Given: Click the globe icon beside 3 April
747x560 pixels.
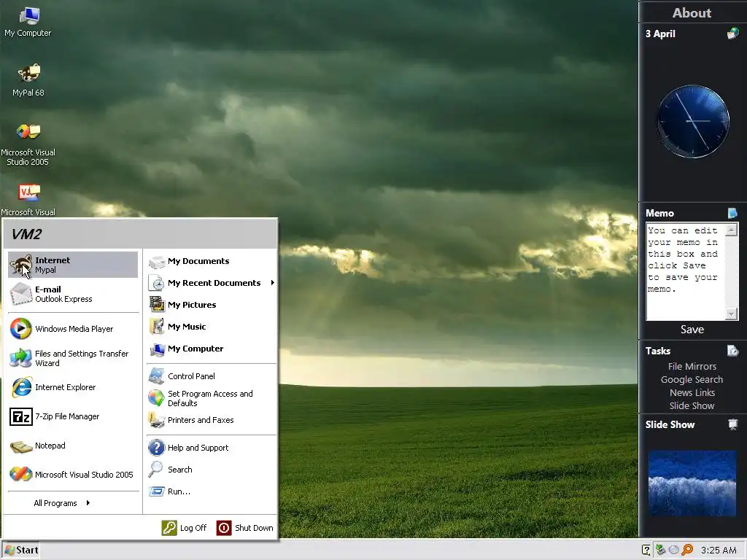Looking at the screenshot, I should 732,34.
